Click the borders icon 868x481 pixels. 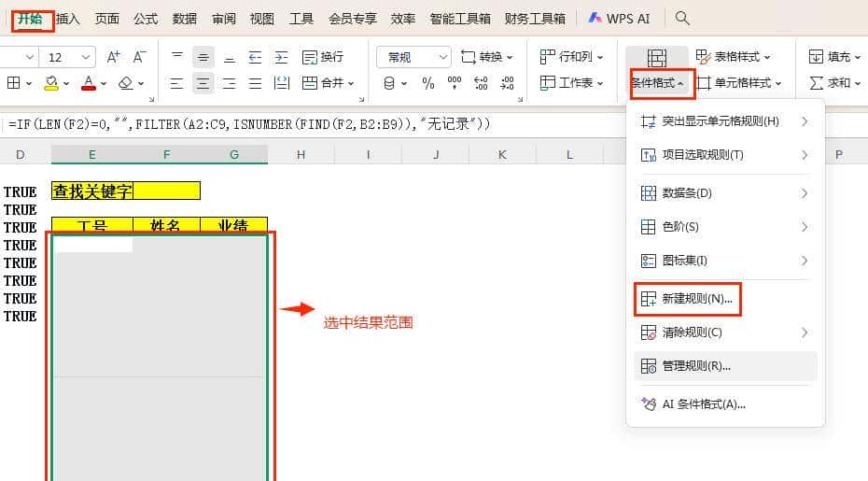pos(13,83)
